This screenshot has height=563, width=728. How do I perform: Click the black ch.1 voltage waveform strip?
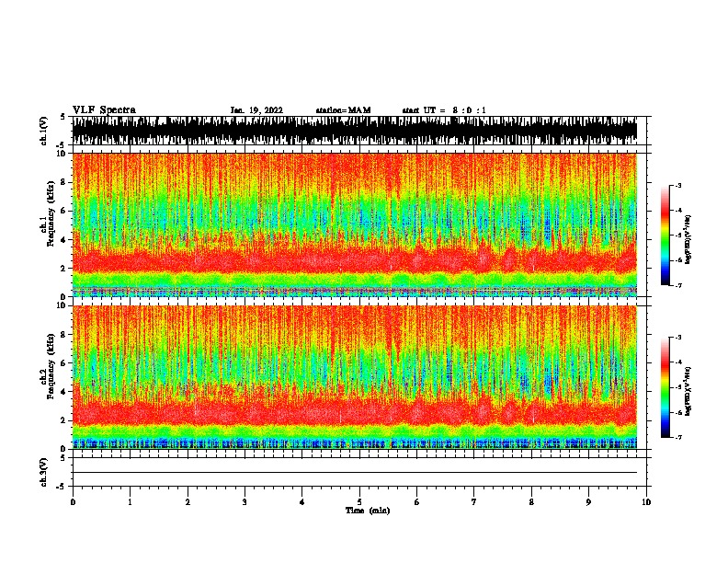click(x=355, y=131)
